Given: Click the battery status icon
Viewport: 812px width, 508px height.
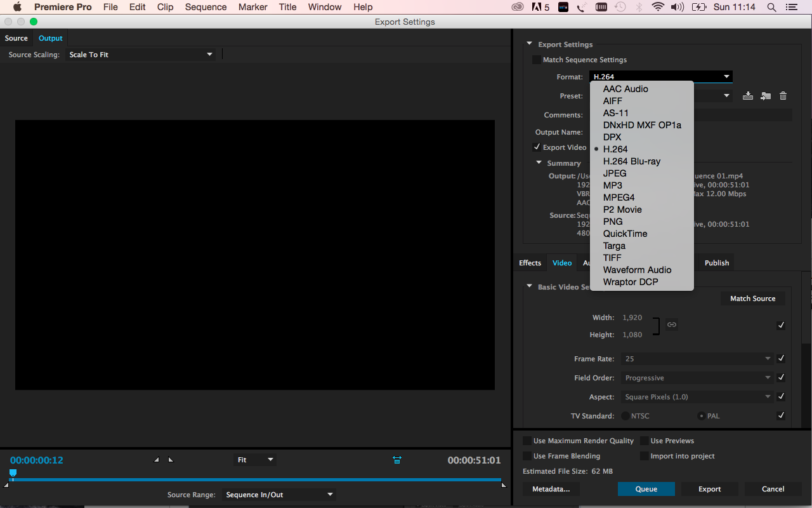Looking at the screenshot, I should 699,7.
